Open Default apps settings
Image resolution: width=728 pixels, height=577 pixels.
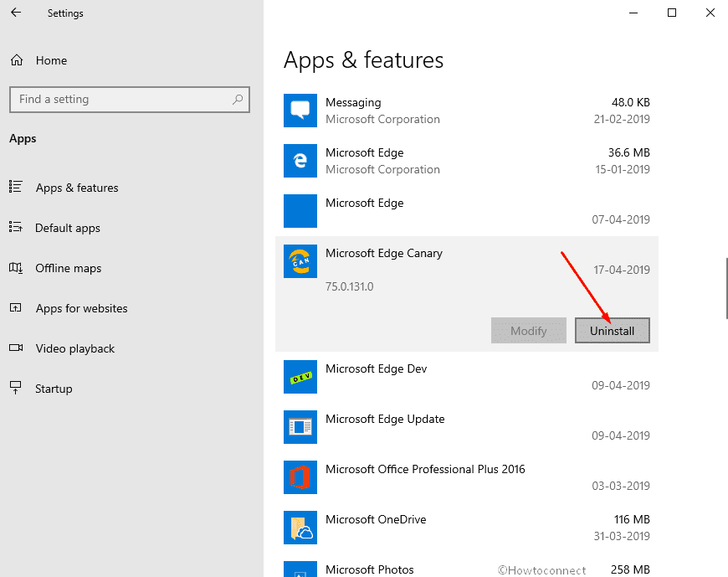click(x=68, y=228)
